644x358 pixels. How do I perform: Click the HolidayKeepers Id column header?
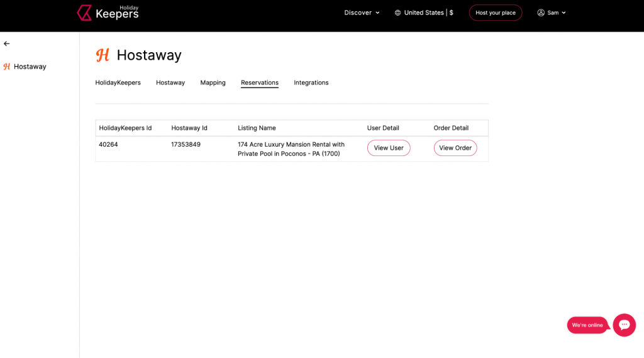click(x=125, y=128)
